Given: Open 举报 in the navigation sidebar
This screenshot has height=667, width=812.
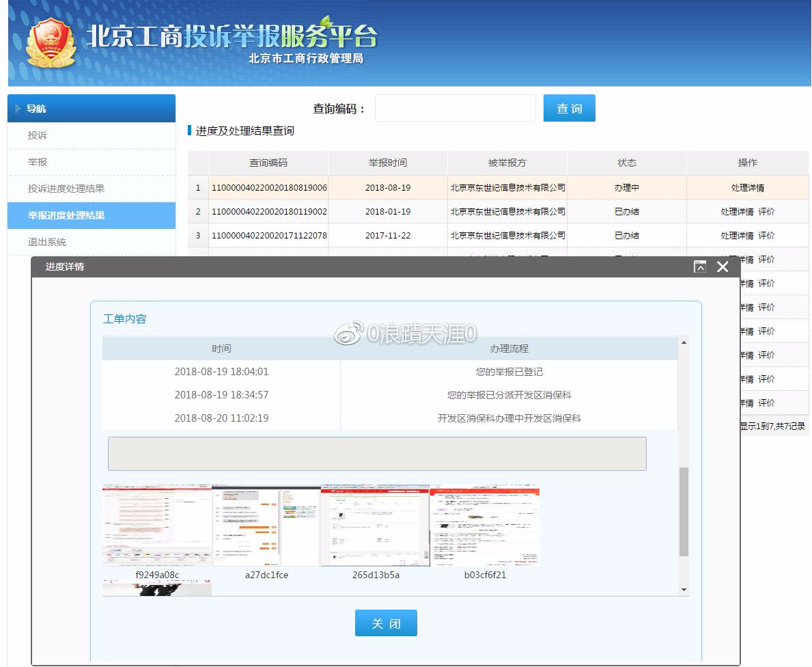Looking at the screenshot, I should point(38,162).
